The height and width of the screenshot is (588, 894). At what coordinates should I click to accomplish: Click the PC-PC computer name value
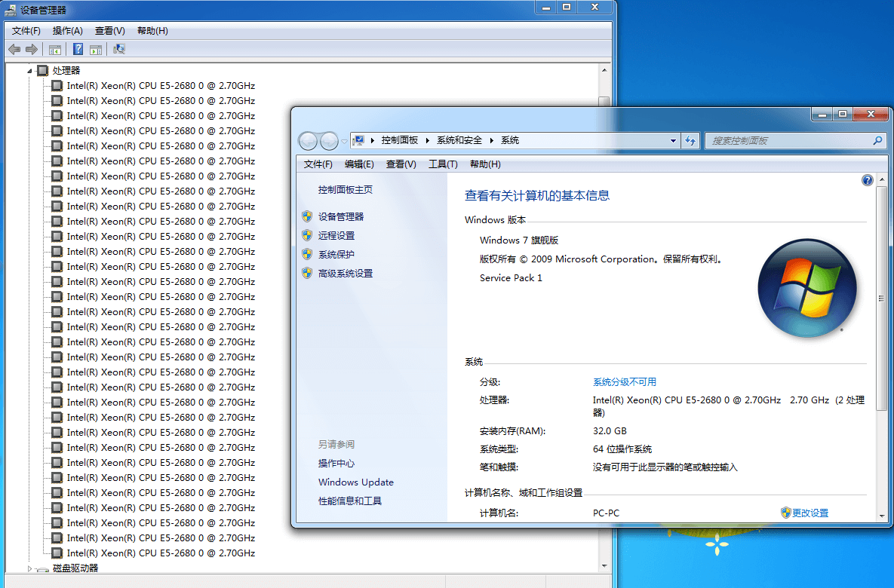606,513
